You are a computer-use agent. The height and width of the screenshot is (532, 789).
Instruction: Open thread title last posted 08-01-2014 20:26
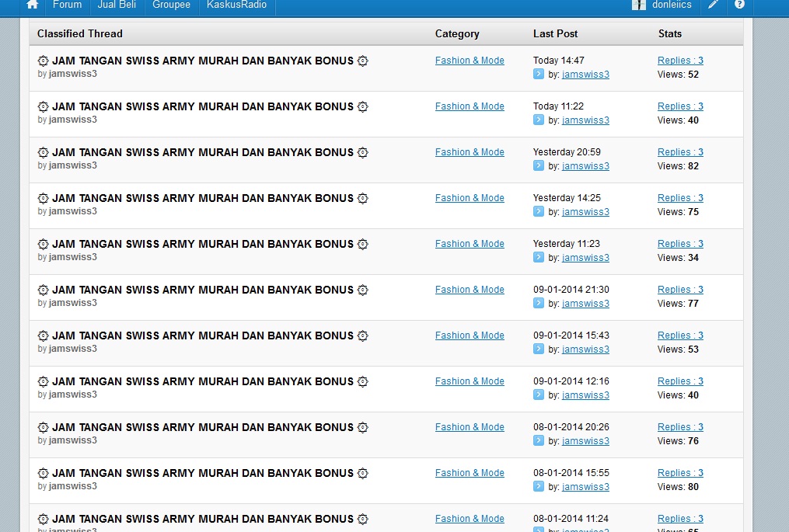203,427
